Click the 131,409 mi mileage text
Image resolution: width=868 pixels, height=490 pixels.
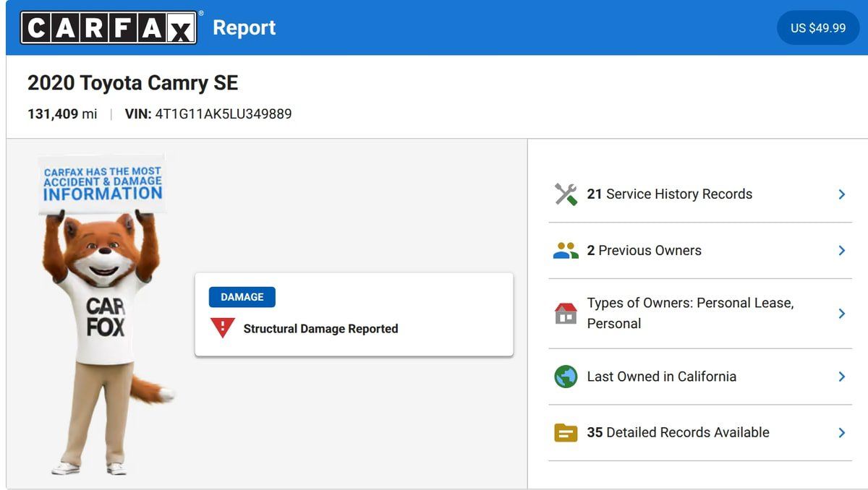(62, 114)
